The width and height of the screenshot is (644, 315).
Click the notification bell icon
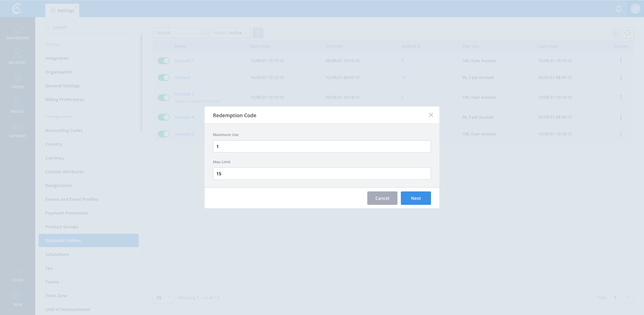[619, 9]
